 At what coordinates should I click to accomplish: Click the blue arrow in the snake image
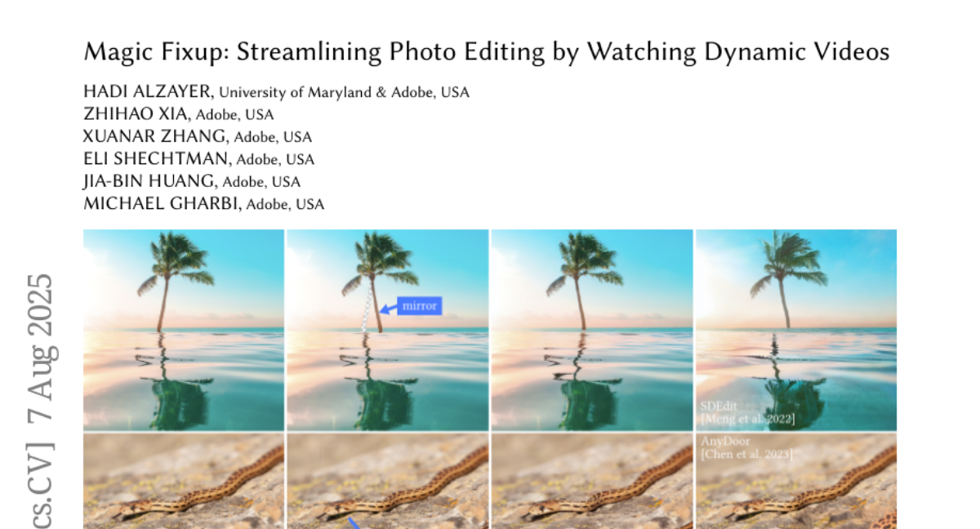[353, 522]
